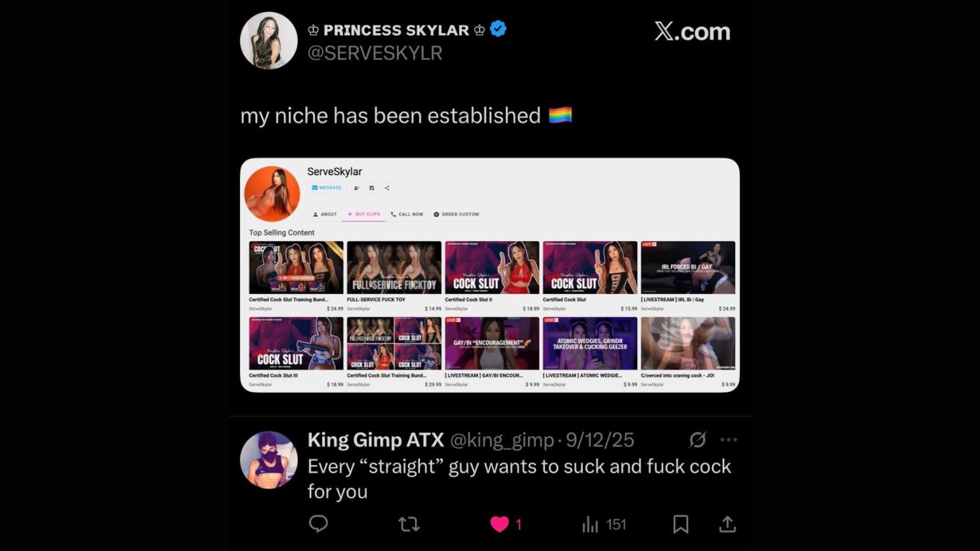Open Princess Skylar's round profile picture
980x551 pixels.
click(268, 41)
